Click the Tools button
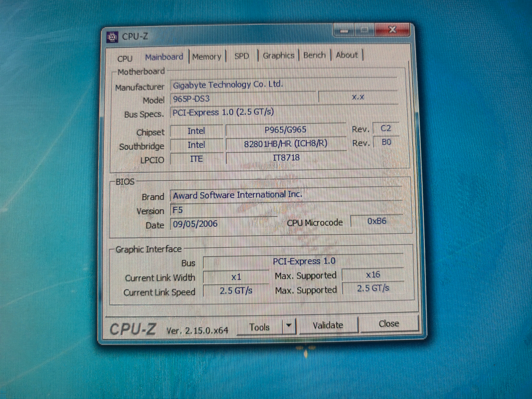The height and width of the screenshot is (399, 532). click(260, 327)
